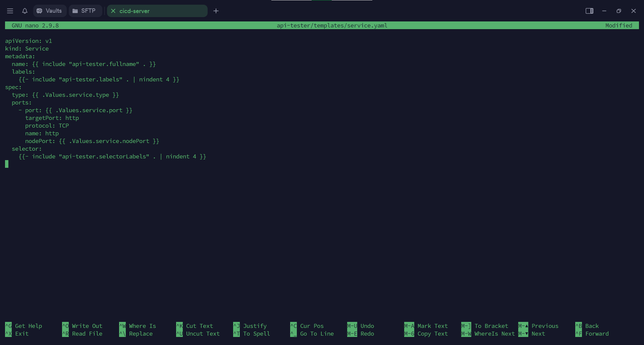
Task: Click the api-tester.labels include line
Action: (x=99, y=79)
